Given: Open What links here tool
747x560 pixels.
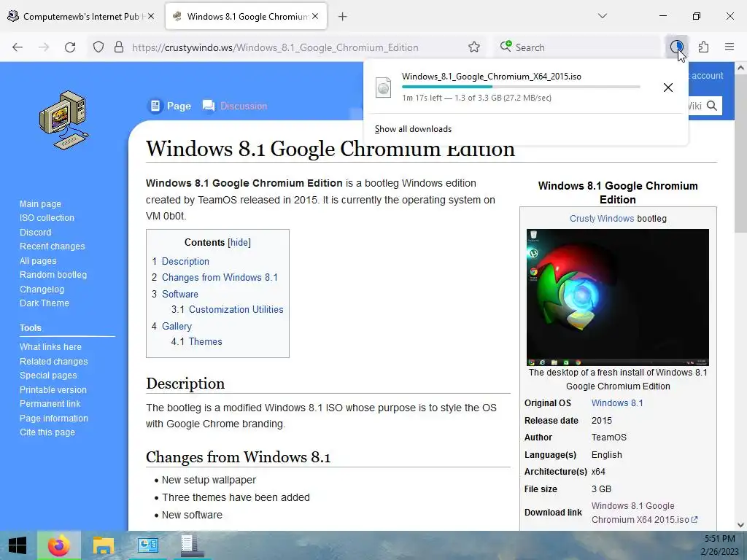Looking at the screenshot, I should point(50,346).
